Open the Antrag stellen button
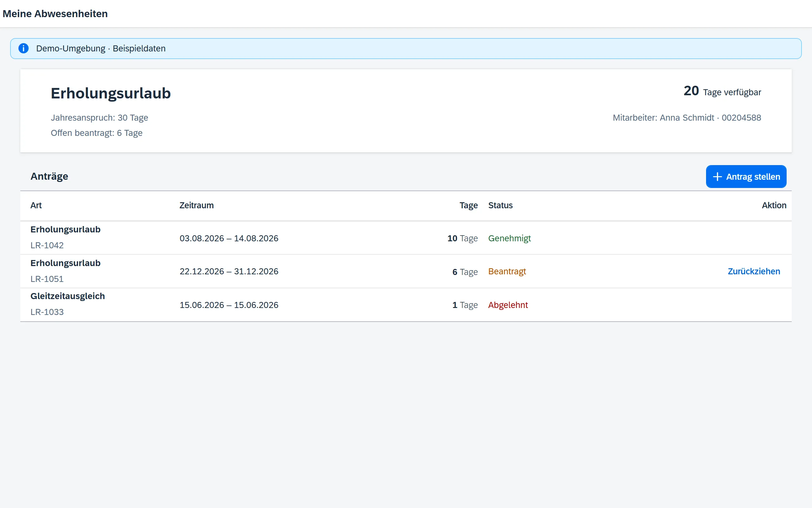Screen dimensions: 812x508 (x=746, y=177)
